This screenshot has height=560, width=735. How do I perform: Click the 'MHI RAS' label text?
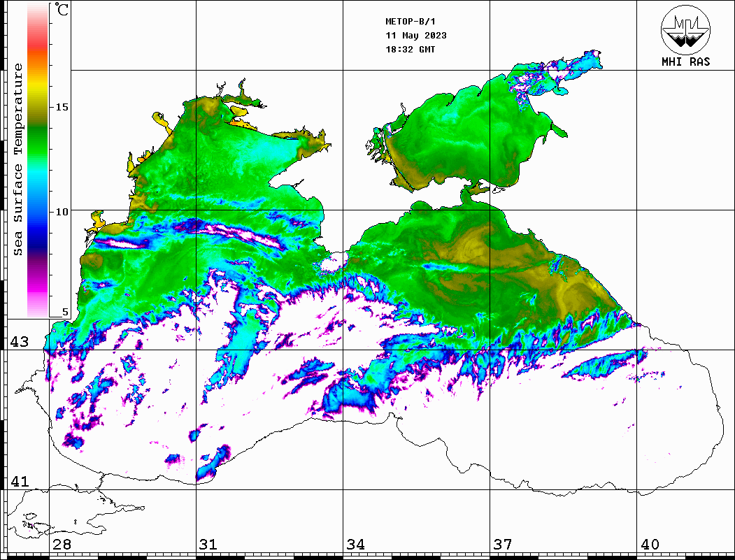(x=685, y=62)
